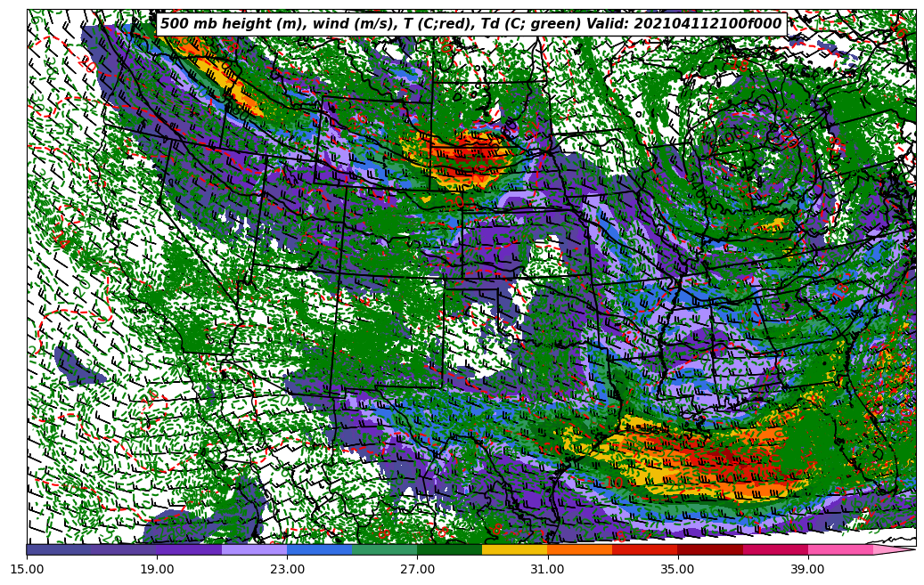The height and width of the screenshot is (585, 924).
Task: Click the 31.00 colorbar tick label
Action: (547, 568)
